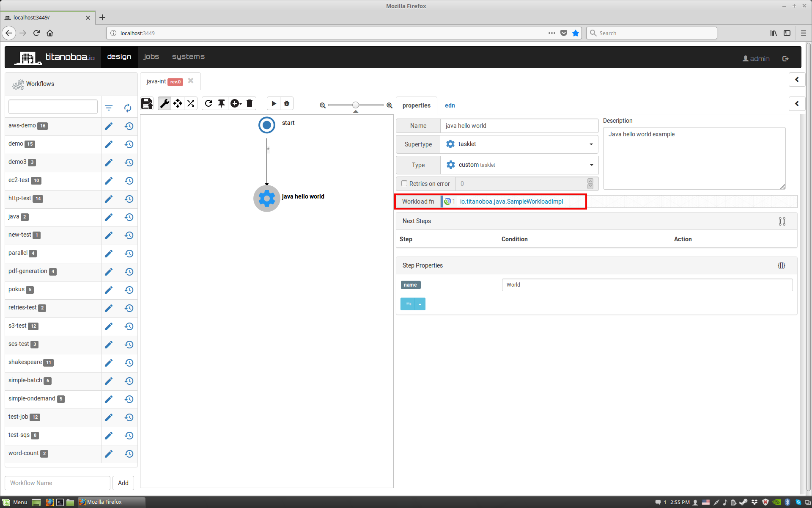Open the jobs menu item
Image resolution: width=812 pixels, height=508 pixels.
pos(151,57)
